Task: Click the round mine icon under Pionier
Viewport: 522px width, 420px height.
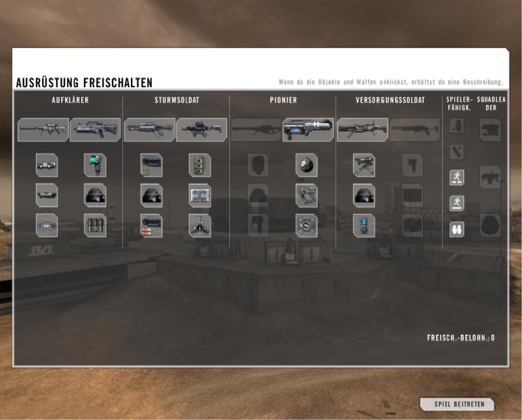Action: click(306, 165)
